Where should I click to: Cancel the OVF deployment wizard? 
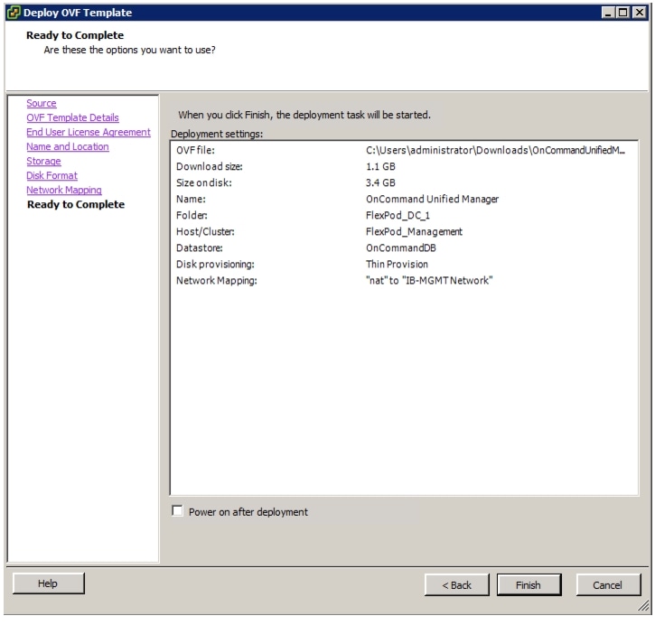click(x=608, y=584)
